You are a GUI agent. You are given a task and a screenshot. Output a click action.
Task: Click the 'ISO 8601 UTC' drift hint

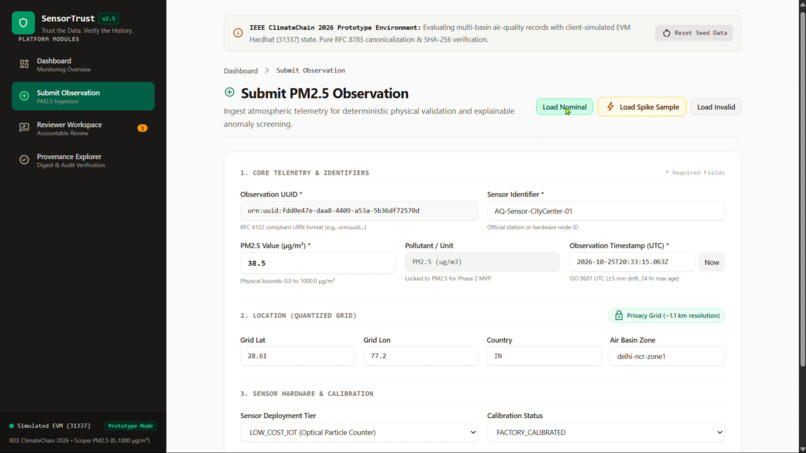(624, 278)
